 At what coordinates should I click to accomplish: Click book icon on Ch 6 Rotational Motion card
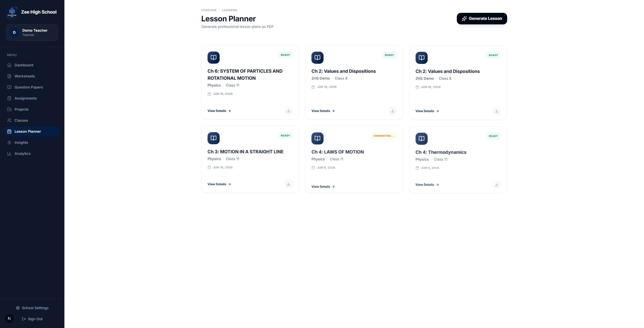(214, 58)
